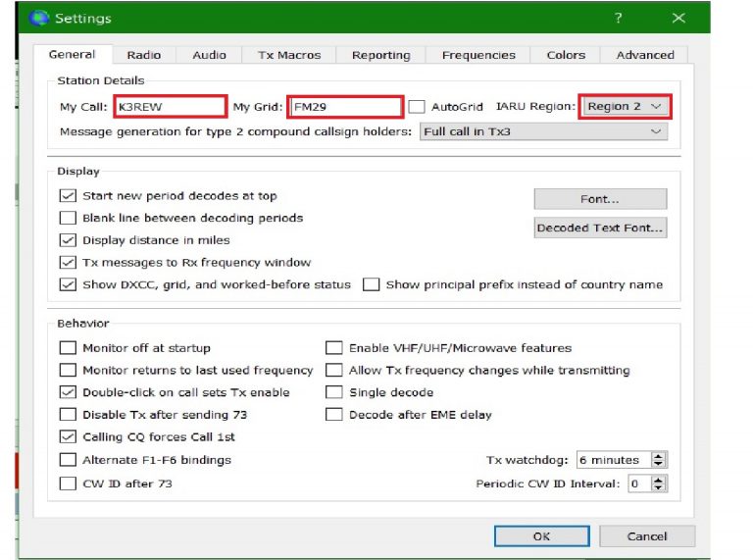Decrease Periodic CW ID Interval value
Screen dimensions: 753x560
point(659,487)
